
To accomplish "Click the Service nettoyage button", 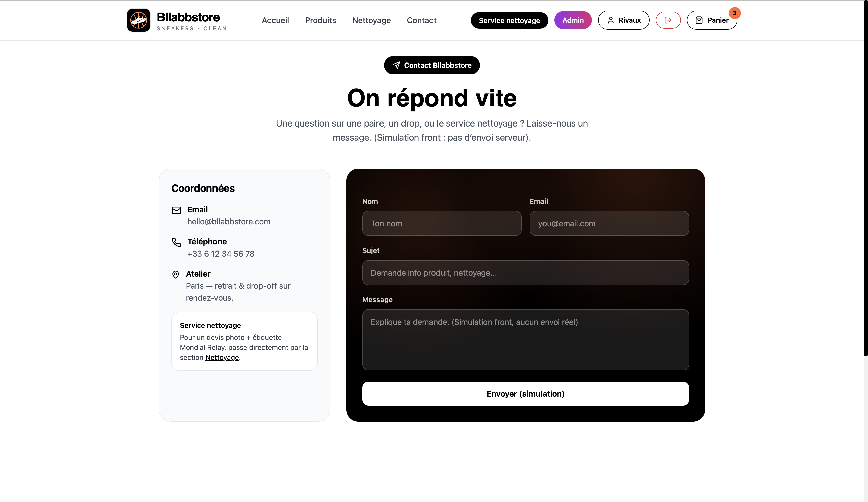I will (509, 20).
